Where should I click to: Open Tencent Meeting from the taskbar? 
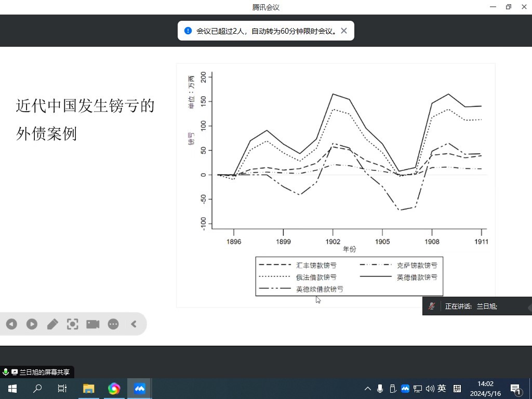click(x=140, y=389)
